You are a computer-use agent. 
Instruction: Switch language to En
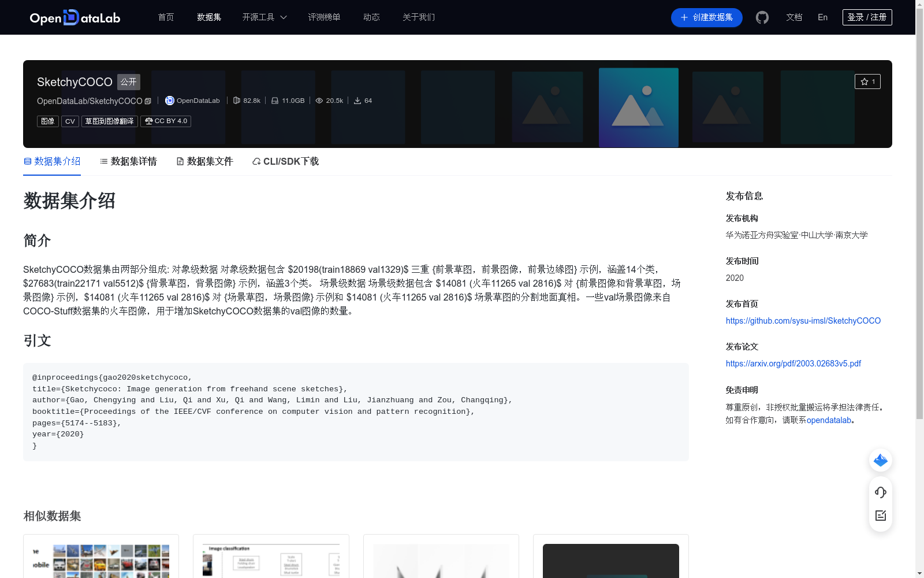click(823, 17)
